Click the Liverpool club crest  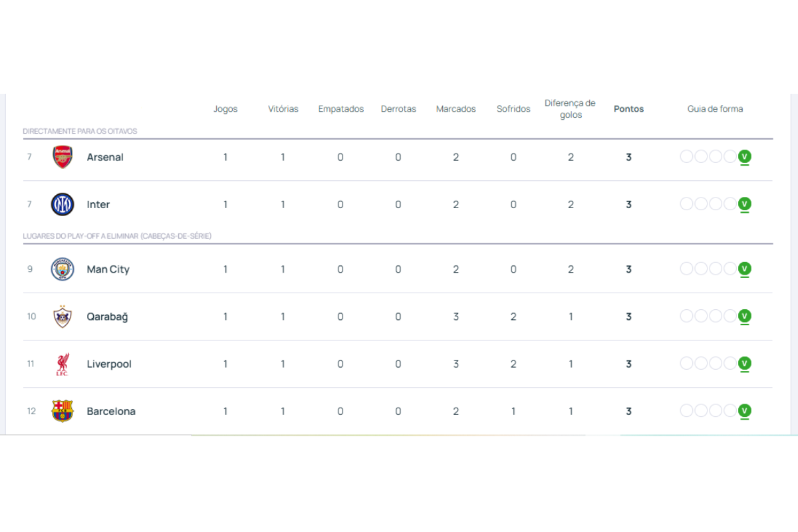[x=63, y=364]
